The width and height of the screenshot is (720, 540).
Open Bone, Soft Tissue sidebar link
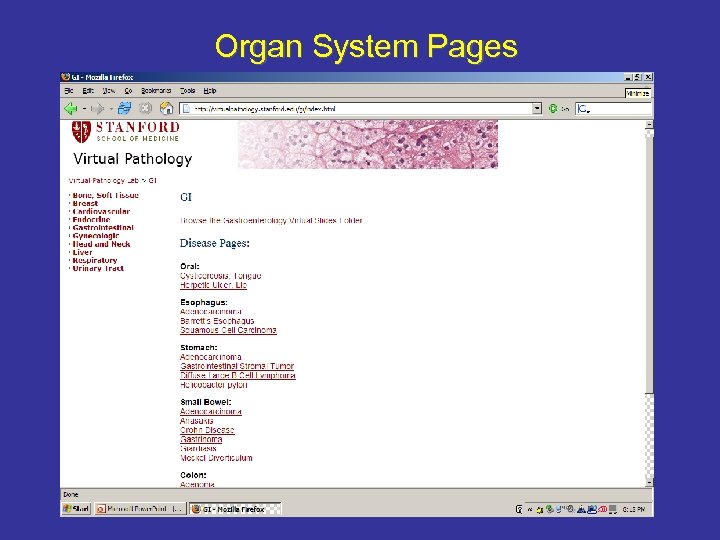pos(106,195)
